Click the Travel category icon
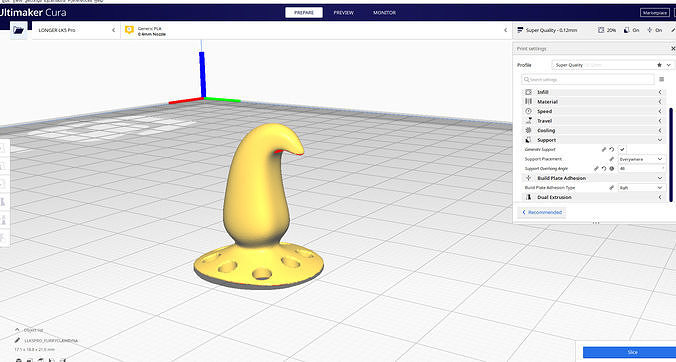This screenshot has width=676, height=362. click(528, 121)
